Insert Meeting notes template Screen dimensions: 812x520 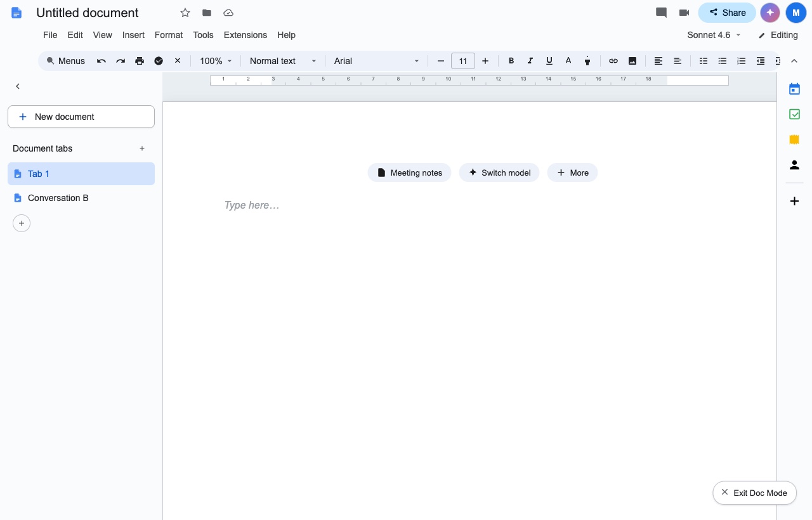click(x=410, y=172)
